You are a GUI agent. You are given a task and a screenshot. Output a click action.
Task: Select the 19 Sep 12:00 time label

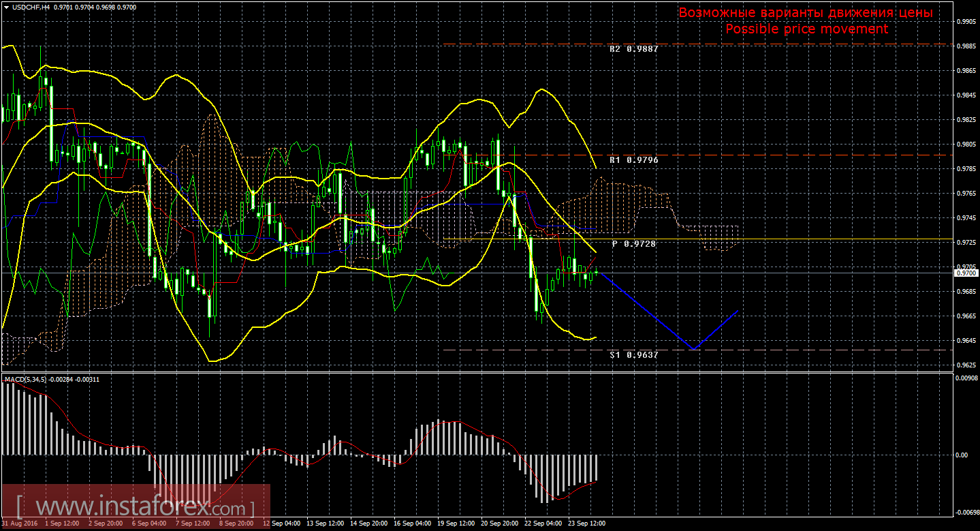(457, 524)
